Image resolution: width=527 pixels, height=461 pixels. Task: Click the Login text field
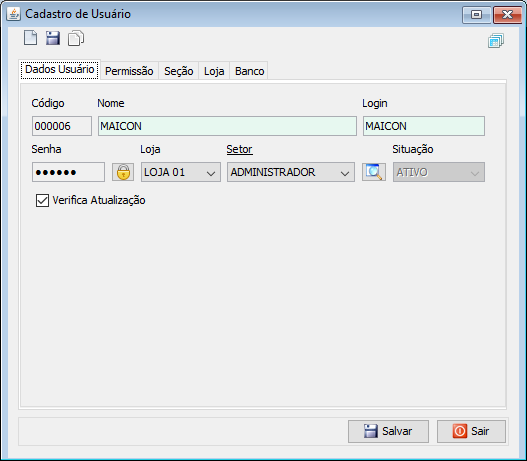pyautogui.click(x=424, y=126)
